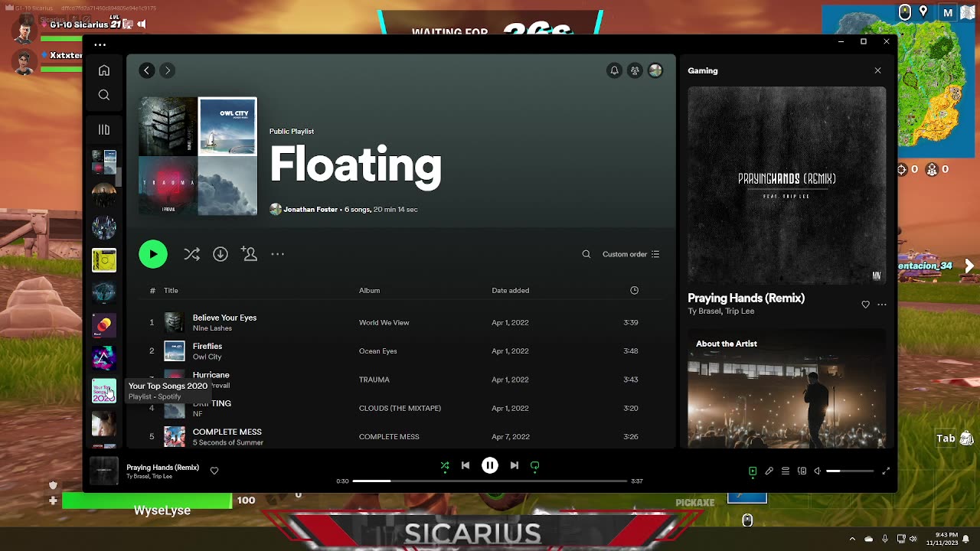Skip to the next track
Viewport: 980px width, 551px height.
[x=514, y=465]
